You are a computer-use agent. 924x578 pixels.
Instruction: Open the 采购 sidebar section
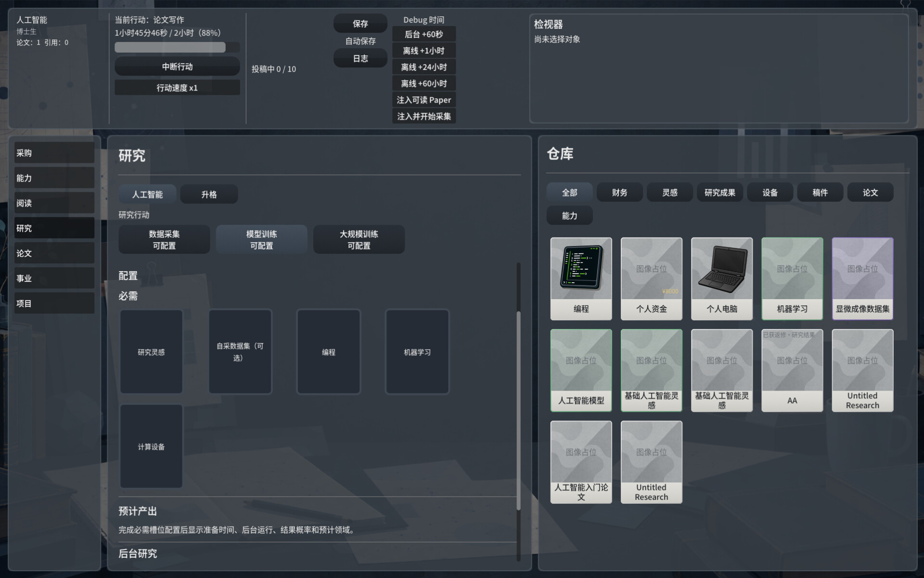pos(54,153)
